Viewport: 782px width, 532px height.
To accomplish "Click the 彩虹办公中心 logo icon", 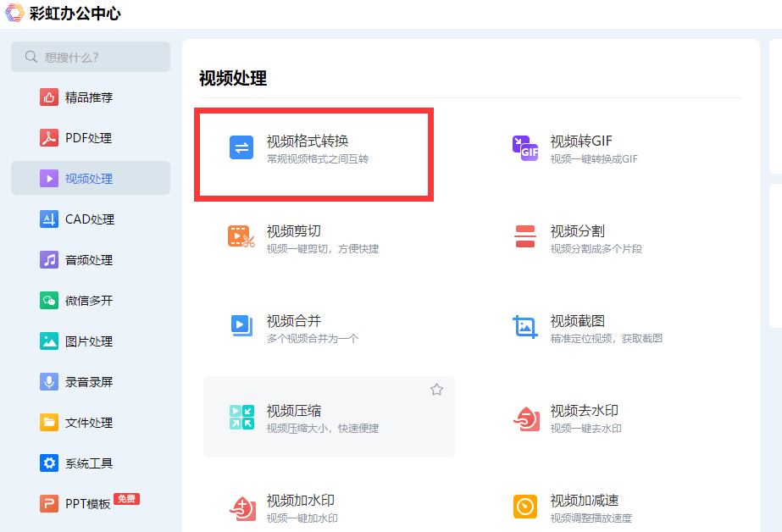I will click(x=14, y=13).
